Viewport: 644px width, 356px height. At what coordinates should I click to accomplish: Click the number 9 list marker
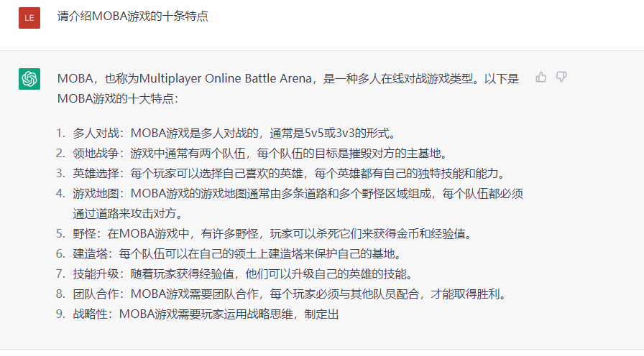[60, 314]
